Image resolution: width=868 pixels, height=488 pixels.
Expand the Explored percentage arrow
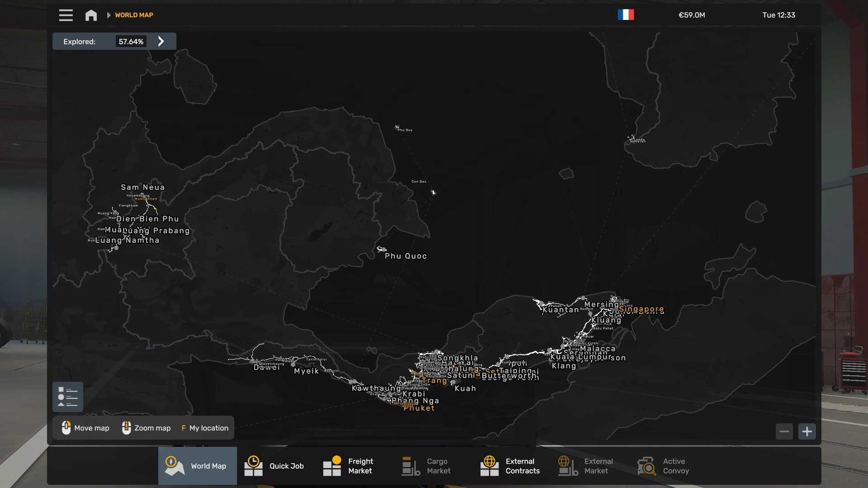point(161,42)
